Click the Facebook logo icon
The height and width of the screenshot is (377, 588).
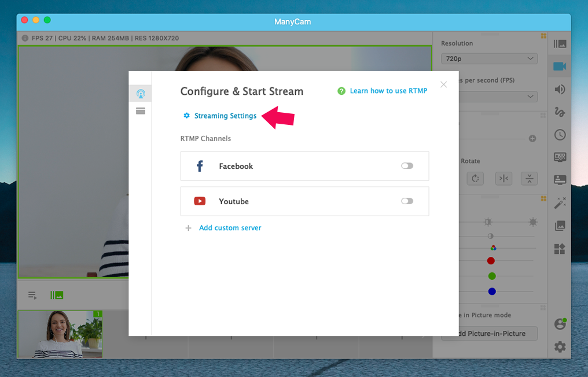200,166
